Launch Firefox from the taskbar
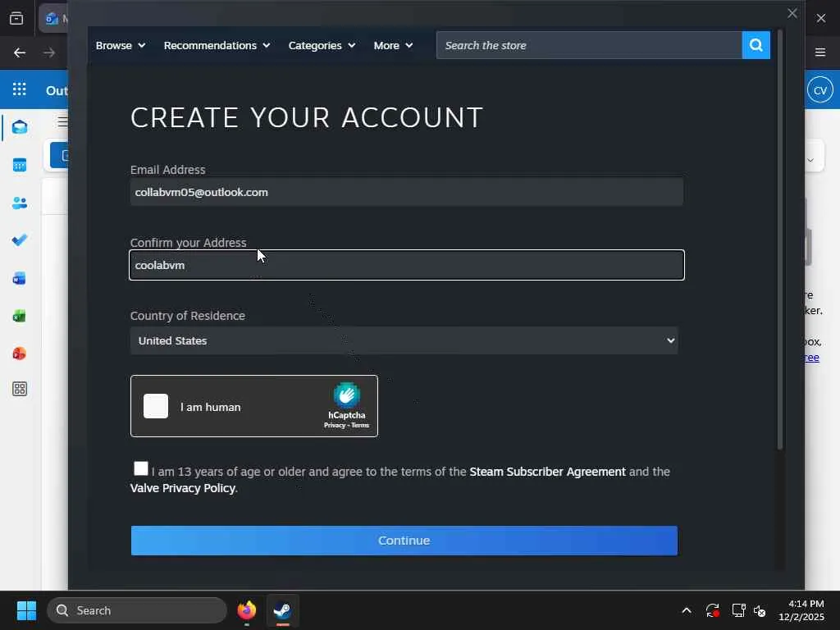The width and height of the screenshot is (840, 630). tap(247, 610)
